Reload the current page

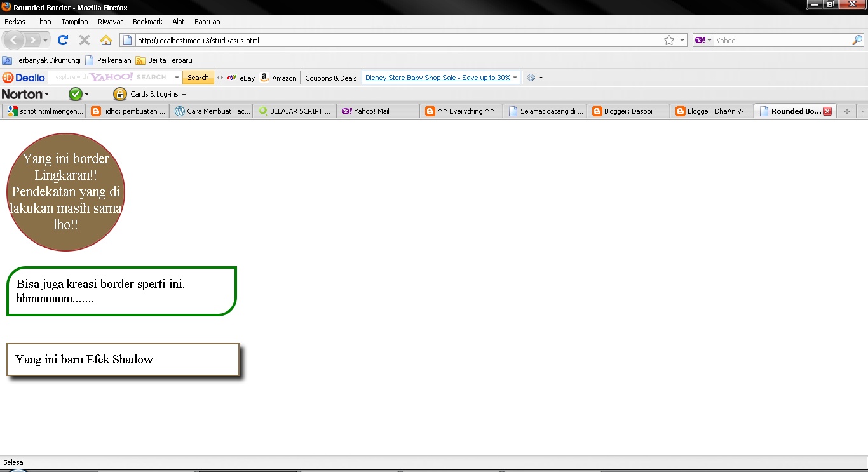pyautogui.click(x=63, y=40)
